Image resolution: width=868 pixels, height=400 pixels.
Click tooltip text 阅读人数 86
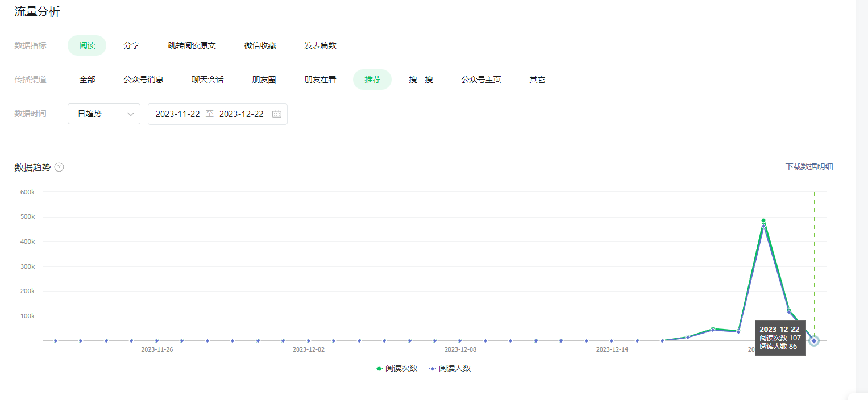pos(778,346)
